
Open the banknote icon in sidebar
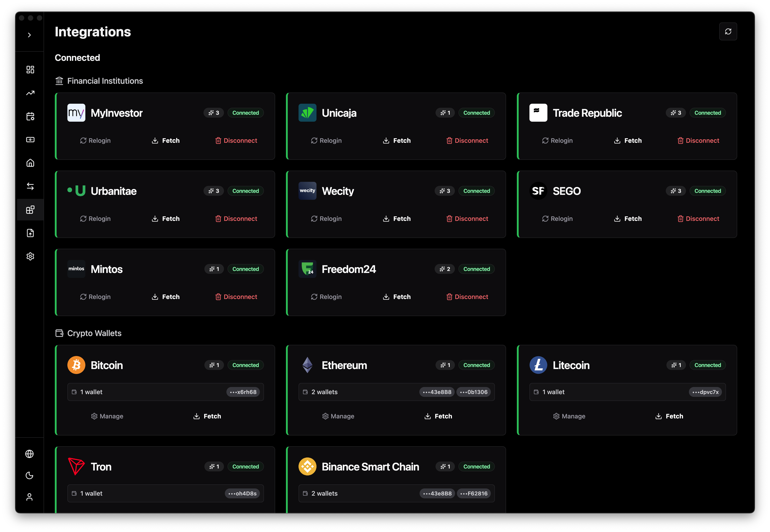pos(30,140)
